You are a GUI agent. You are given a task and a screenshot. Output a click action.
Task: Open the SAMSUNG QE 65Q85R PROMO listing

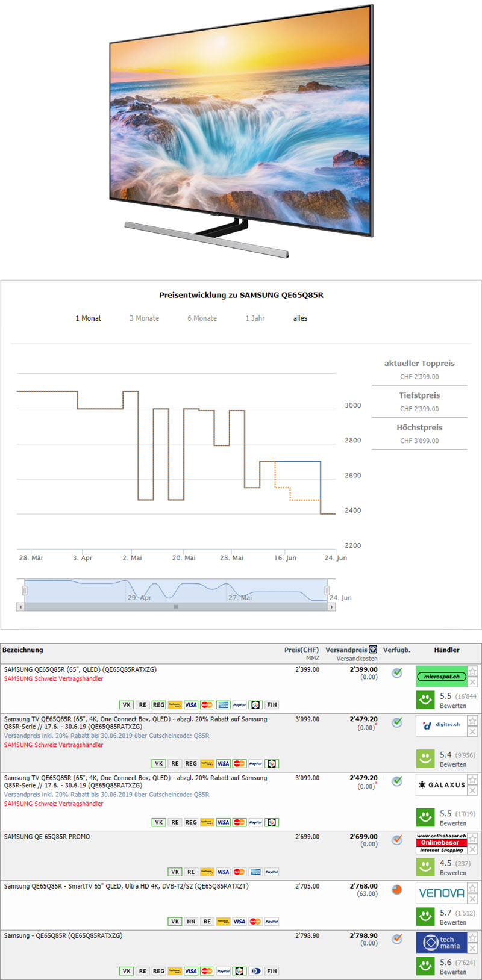pyautogui.click(x=47, y=837)
